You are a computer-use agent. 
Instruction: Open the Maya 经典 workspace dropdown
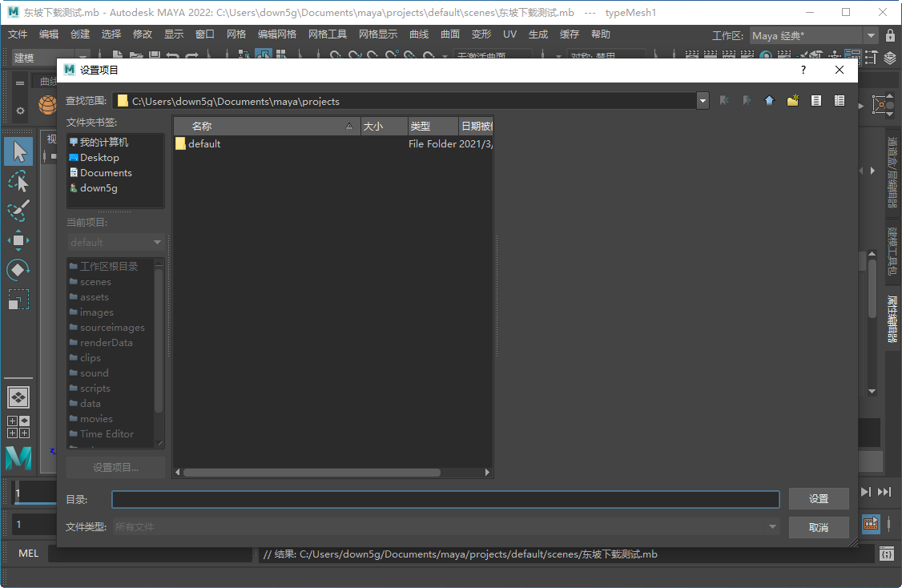pos(872,35)
